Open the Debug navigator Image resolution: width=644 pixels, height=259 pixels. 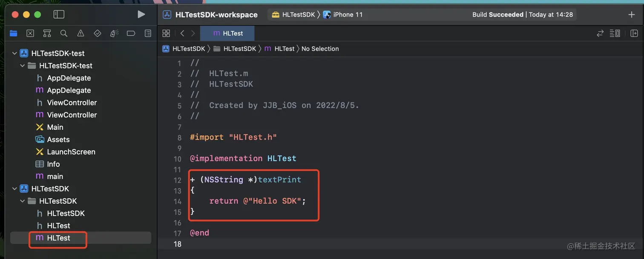114,33
